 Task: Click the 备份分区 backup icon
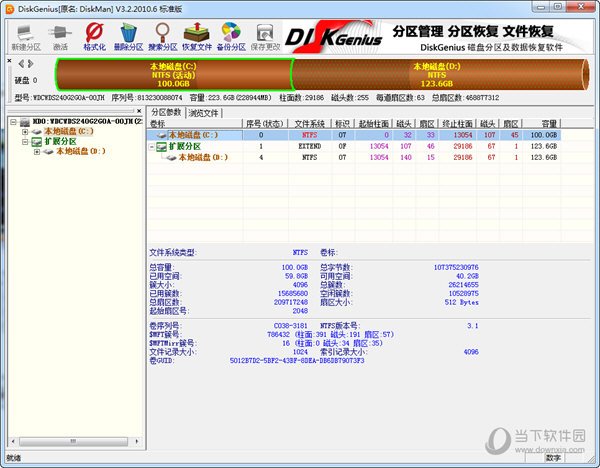[x=231, y=37]
